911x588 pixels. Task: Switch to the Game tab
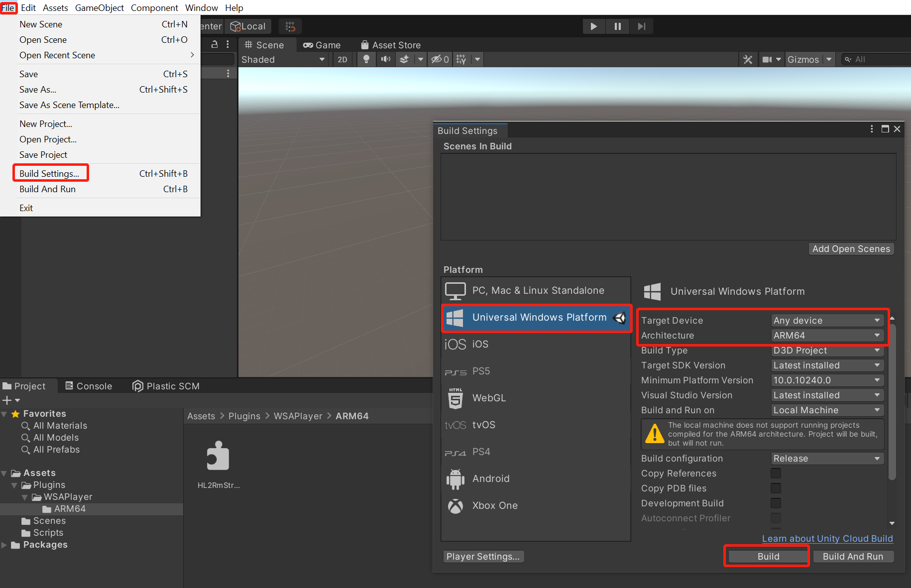point(322,45)
